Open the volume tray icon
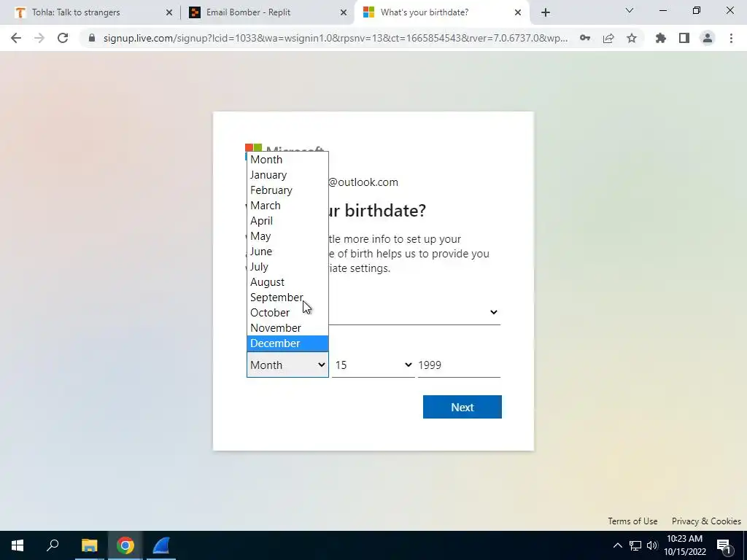747x560 pixels. [652, 545]
